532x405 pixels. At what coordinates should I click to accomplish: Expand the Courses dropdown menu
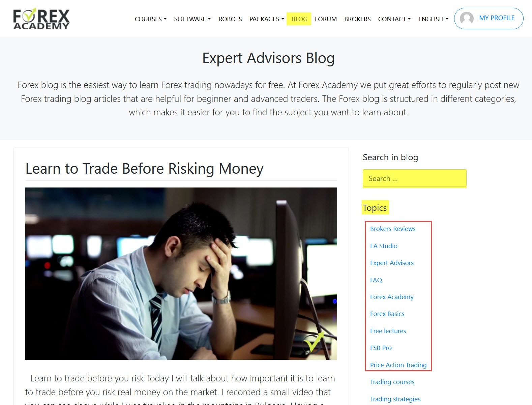[151, 19]
